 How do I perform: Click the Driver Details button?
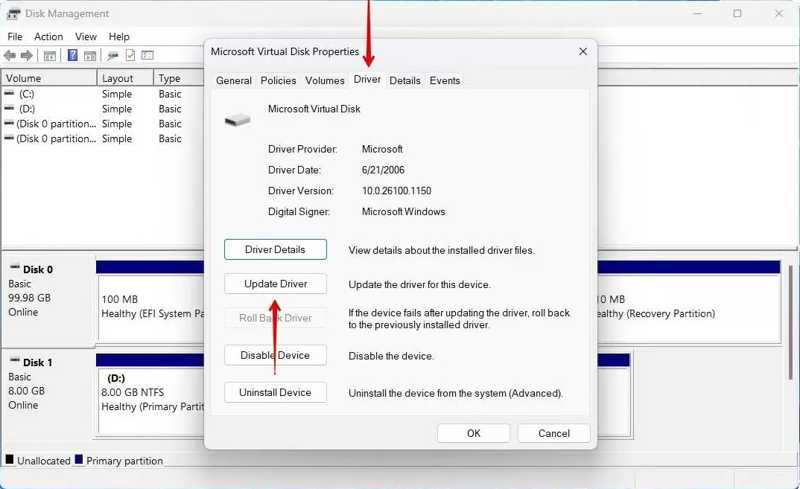coord(276,249)
